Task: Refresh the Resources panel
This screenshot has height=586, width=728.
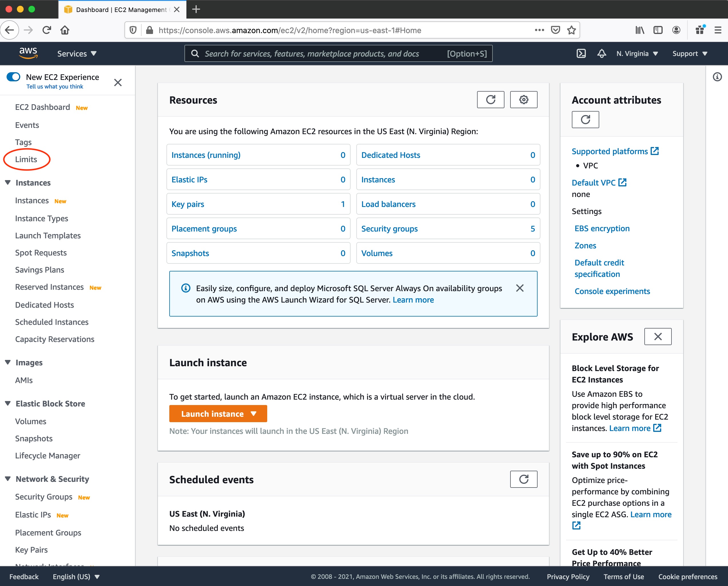Action: coord(490,100)
